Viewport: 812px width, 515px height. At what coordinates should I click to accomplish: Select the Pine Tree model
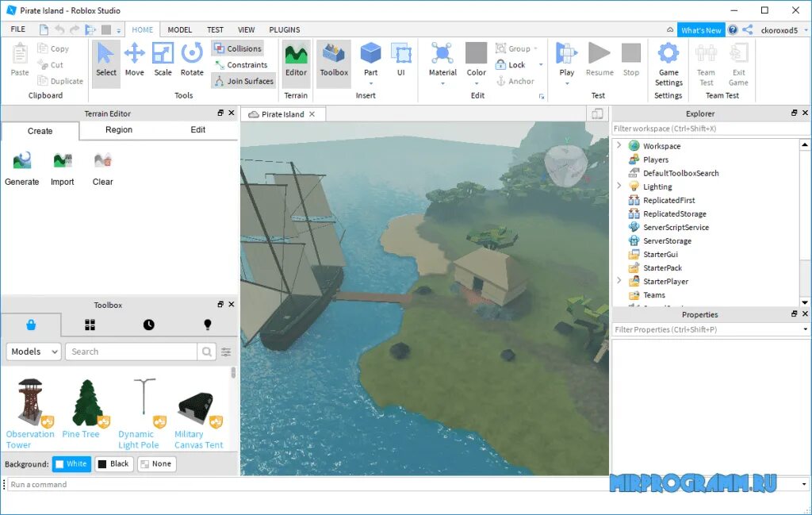coord(86,408)
